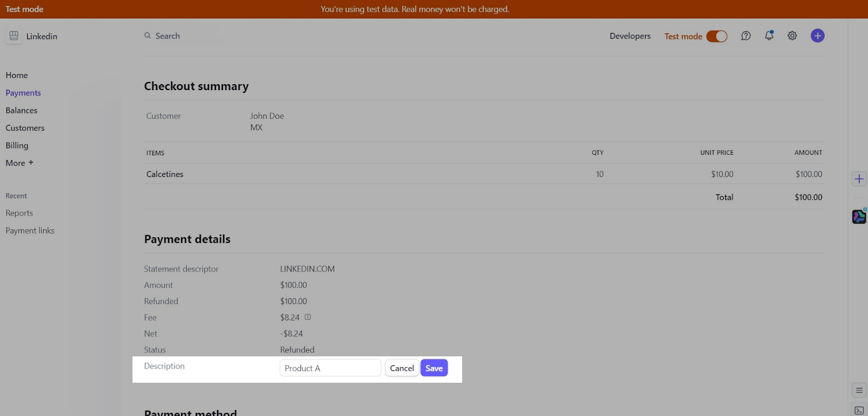Viewport: 868px width, 416px height.
Task: Click the Description input with Product A
Action: (x=330, y=368)
